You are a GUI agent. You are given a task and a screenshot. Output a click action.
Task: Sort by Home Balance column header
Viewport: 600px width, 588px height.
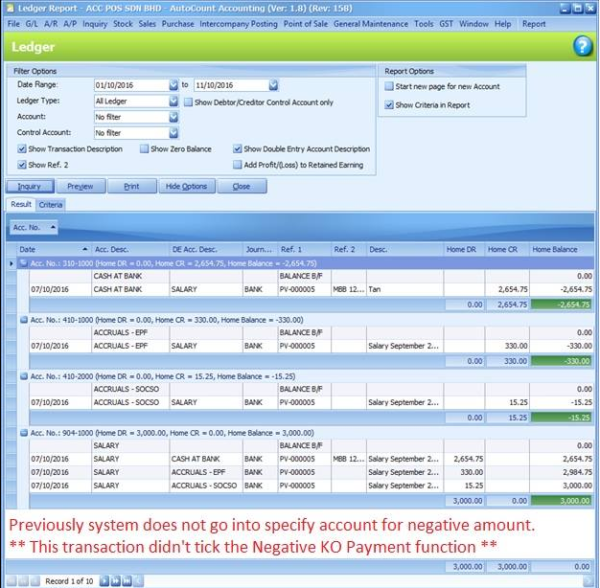(x=561, y=249)
